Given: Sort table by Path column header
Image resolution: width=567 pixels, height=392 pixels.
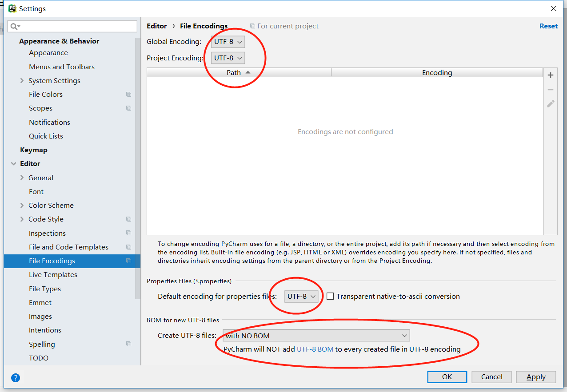Looking at the screenshot, I should coord(239,73).
